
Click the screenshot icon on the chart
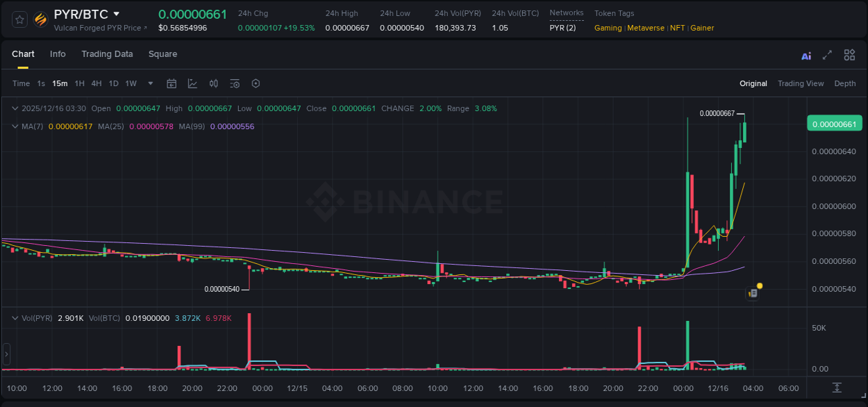752,292
